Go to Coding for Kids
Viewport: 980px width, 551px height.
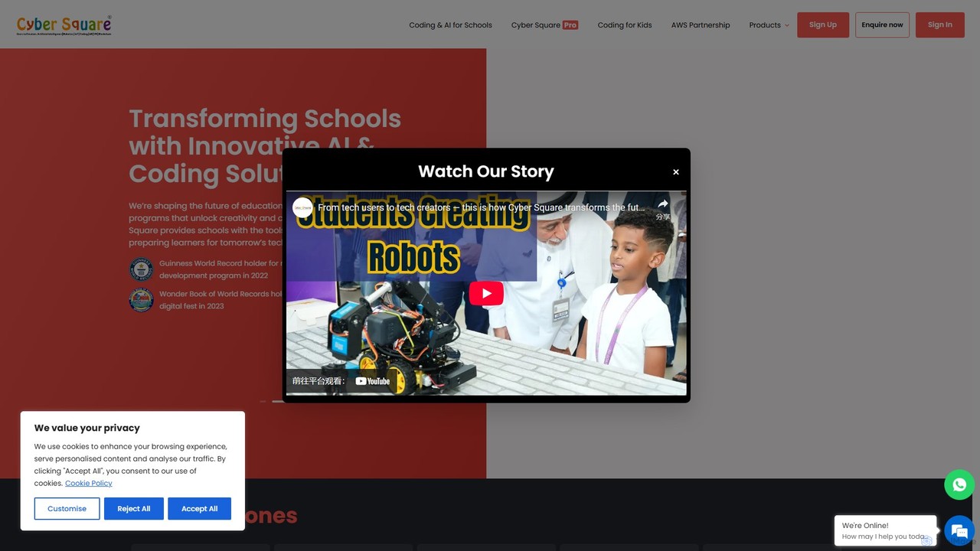[x=625, y=25]
